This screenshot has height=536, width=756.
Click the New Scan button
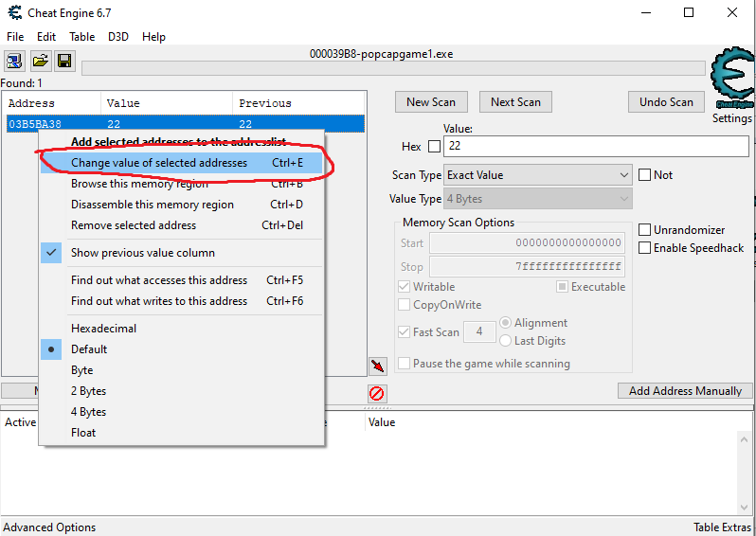coord(431,102)
